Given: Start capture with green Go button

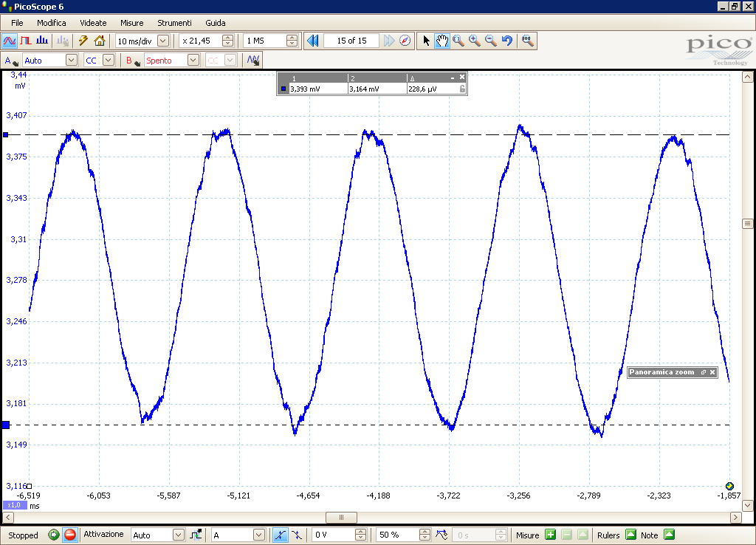Looking at the screenshot, I should (x=53, y=535).
